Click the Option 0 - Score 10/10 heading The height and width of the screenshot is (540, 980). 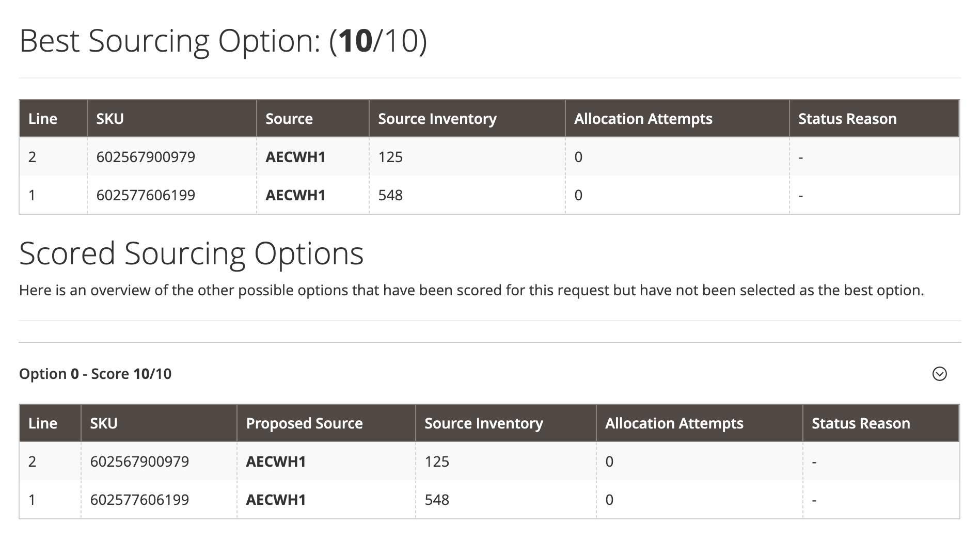point(95,374)
